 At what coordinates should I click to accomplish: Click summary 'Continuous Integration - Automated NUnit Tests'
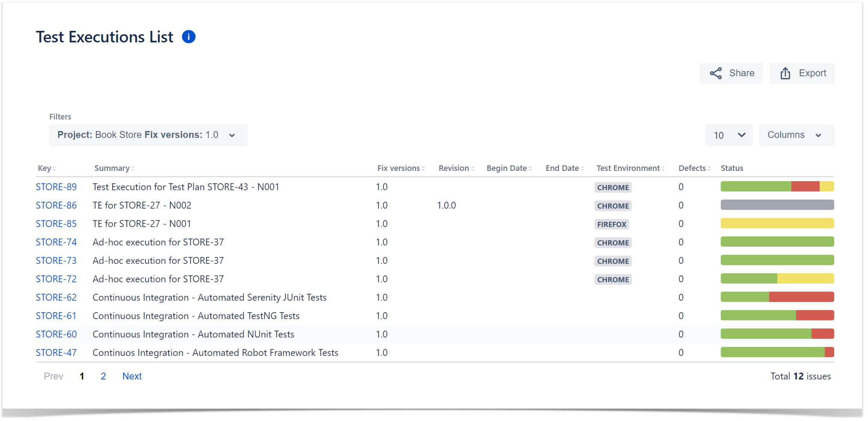click(x=193, y=334)
